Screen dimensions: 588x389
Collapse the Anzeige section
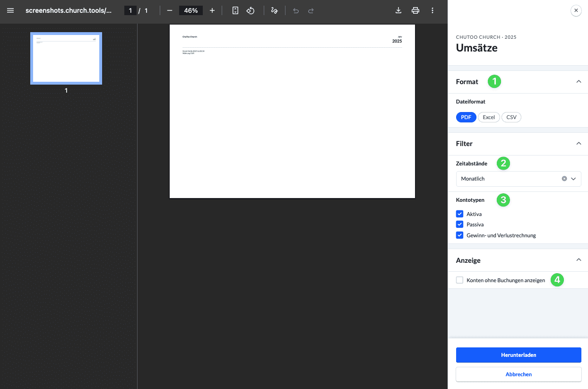point(579,260)
